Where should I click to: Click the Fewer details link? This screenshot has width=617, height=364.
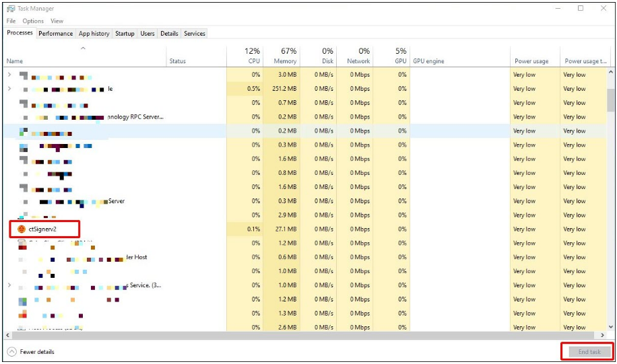click(x=37, y=352)
